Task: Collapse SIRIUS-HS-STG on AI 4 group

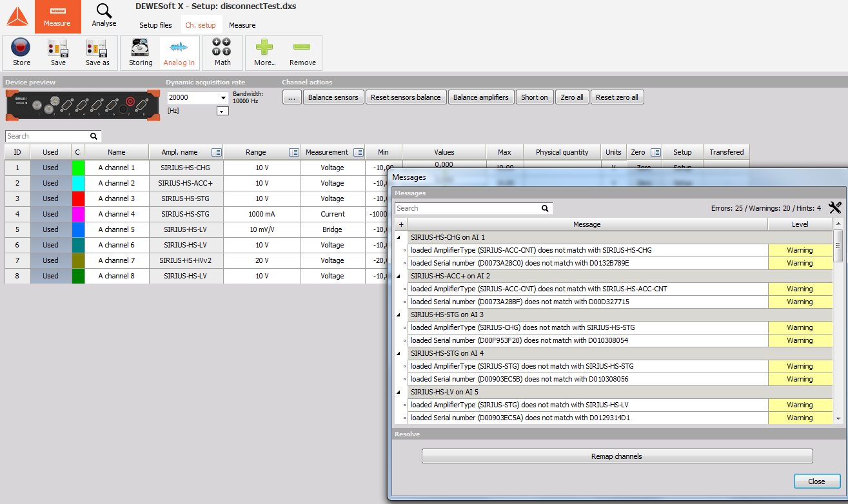Action: 398,353
